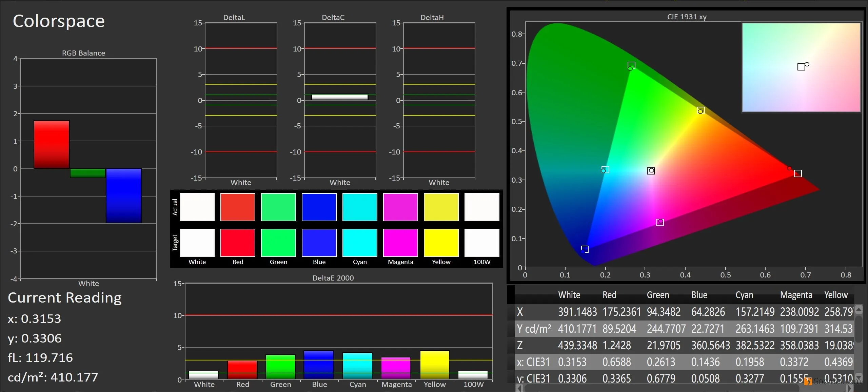Viewport: 868px width, 392px height.
Task: Click the Cyan bar in DeltaE 2000 chart
Action: point(358,366)
